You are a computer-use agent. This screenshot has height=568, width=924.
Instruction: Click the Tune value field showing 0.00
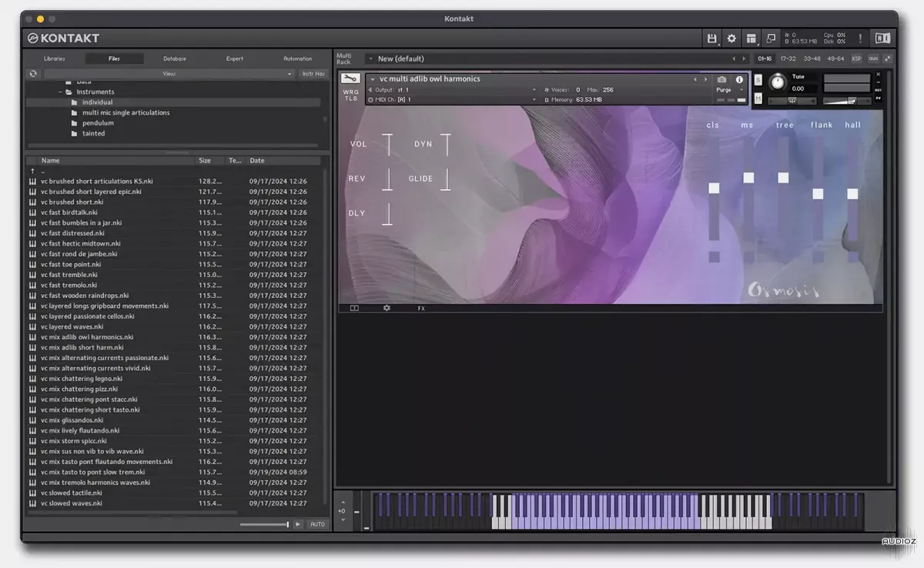pos(804,89)
